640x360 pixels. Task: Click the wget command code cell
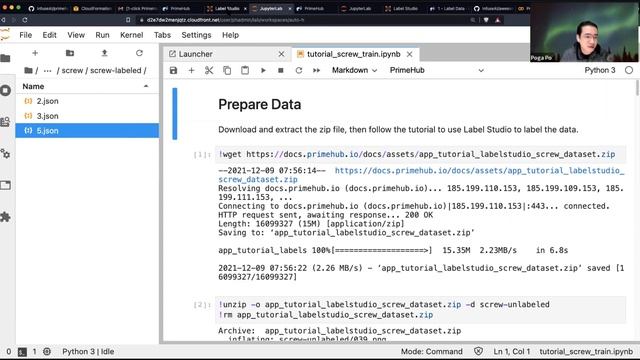pyautogui.click(x=420, y=154)
